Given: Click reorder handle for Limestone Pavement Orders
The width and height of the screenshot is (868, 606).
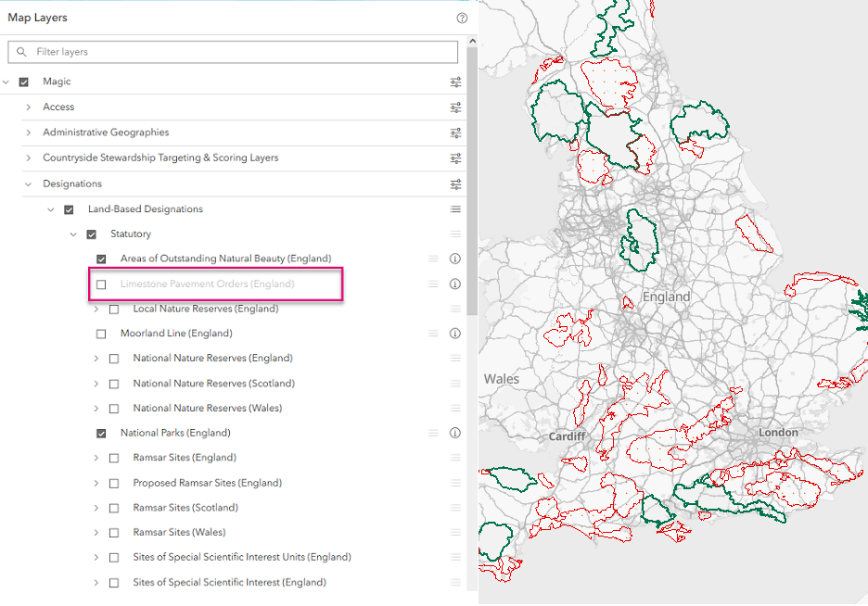Looking at the screenshot, I should 433,284.
